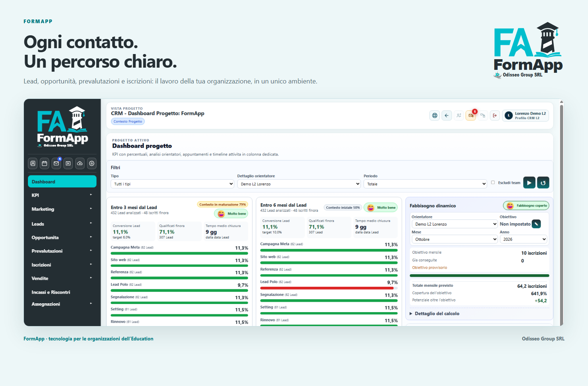The height and width of the screenshot is (386, 588).
Task: Open the Iscrizioni sidebar menu
Action: coord(62,265)
